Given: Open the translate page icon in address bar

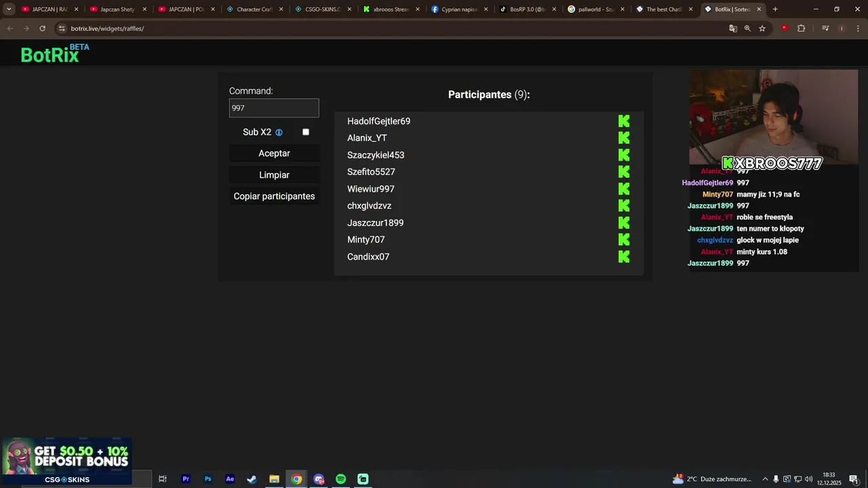Looking at the screenshot, I should coord(733,28).
